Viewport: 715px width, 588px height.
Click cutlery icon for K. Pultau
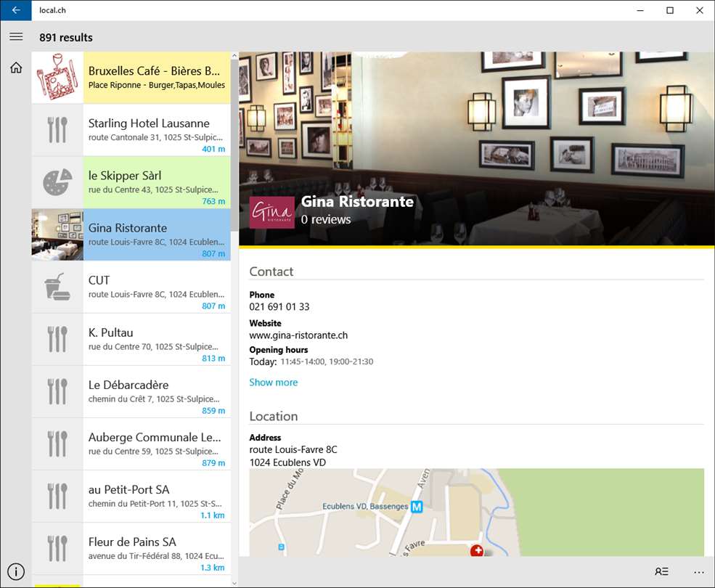(x=57, y=340)
